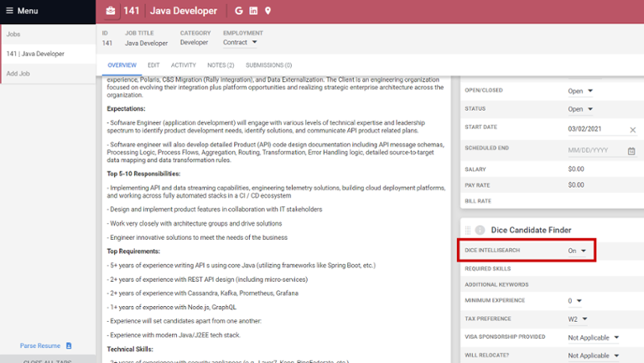Click the map location pin icon
Screen dimensions: 644x363
click(x=267, y=11)
